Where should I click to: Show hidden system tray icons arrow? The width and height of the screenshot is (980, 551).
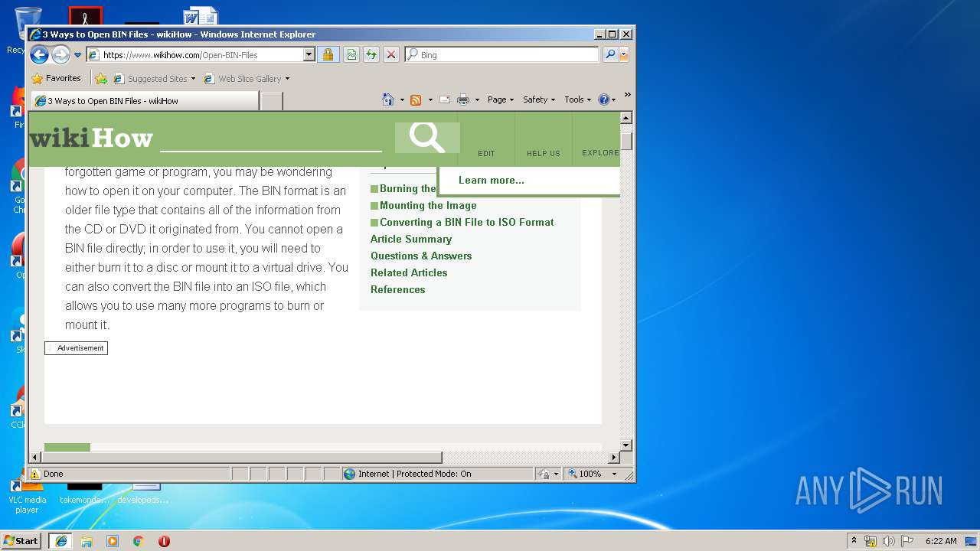854,540
